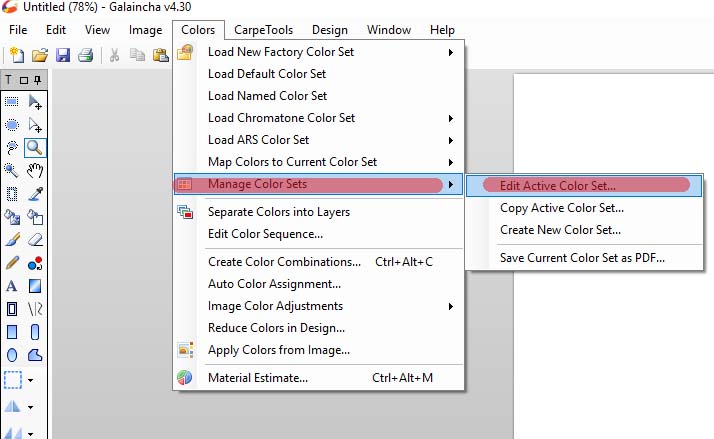Pick the Eyedropper color picker tool
The image size is (714, 439).
point(35,194)
